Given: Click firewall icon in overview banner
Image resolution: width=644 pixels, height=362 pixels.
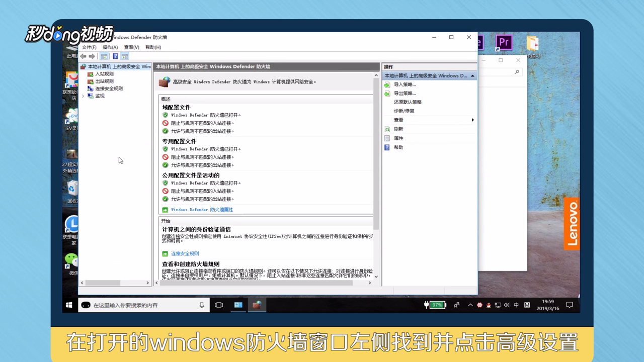Looking at the screenshot, I should point(165,81).
